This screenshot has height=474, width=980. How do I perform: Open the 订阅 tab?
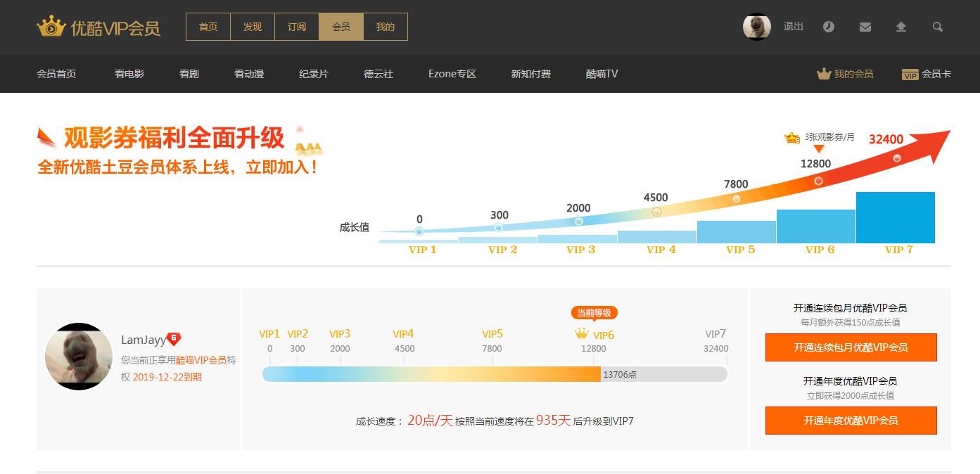point(297,27)
